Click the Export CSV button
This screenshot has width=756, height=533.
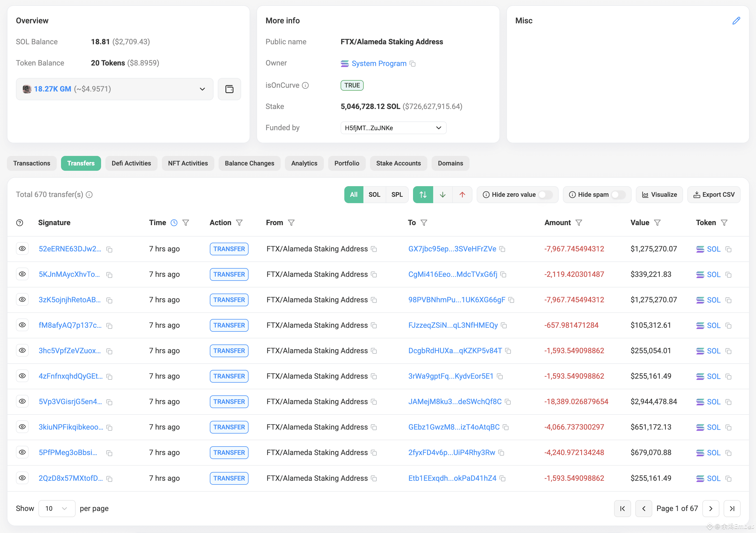pyautogui.click(x=714, y=195)
